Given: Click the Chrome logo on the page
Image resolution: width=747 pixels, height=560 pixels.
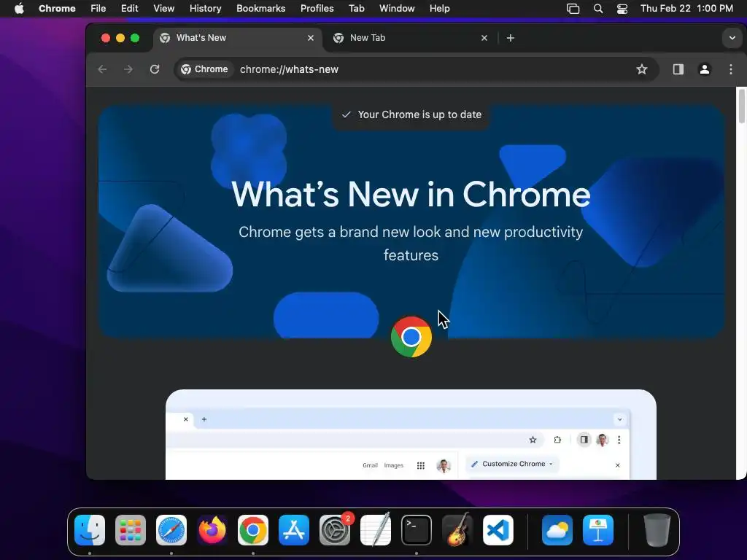Looking at the screenshot, I should pyautogui.click(x=411, y=337).
